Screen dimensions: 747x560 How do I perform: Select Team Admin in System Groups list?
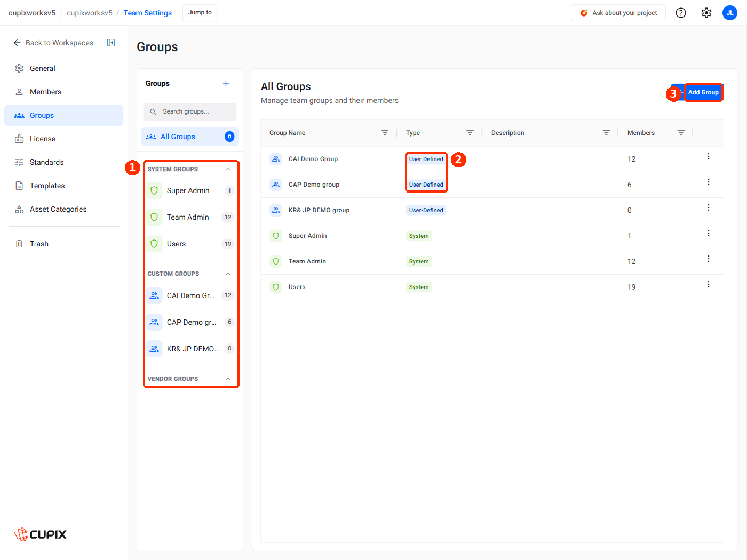coord(190,217)
